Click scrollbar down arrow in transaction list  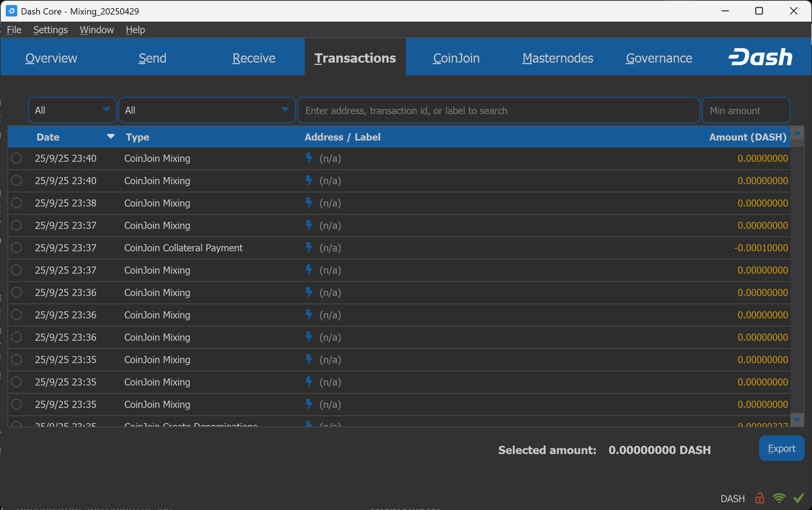797,420
